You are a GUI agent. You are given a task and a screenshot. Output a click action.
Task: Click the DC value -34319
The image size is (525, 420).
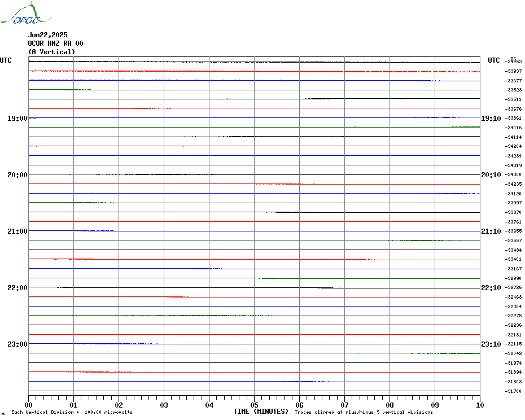[513, 165]
